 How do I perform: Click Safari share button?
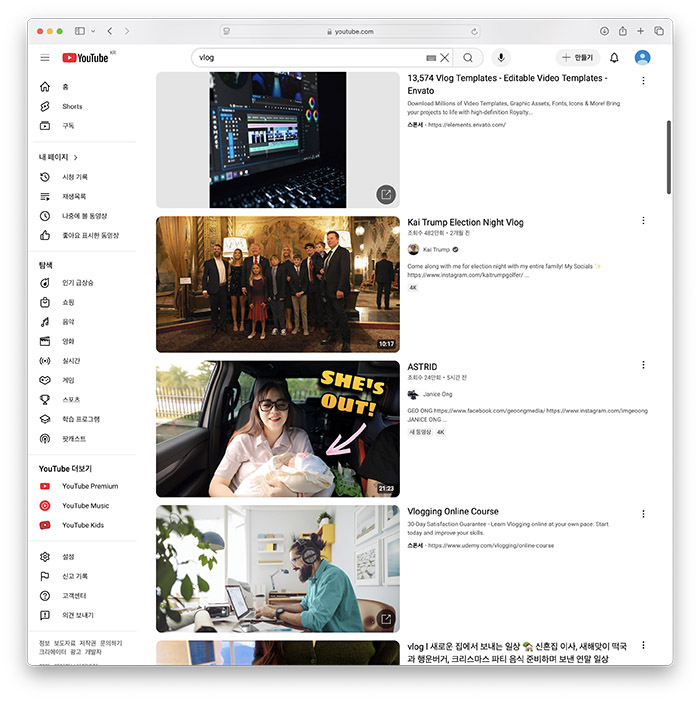623,31
